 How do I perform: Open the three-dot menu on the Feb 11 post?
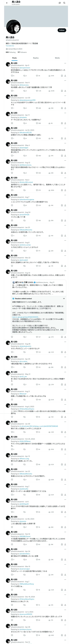point(65,80)
